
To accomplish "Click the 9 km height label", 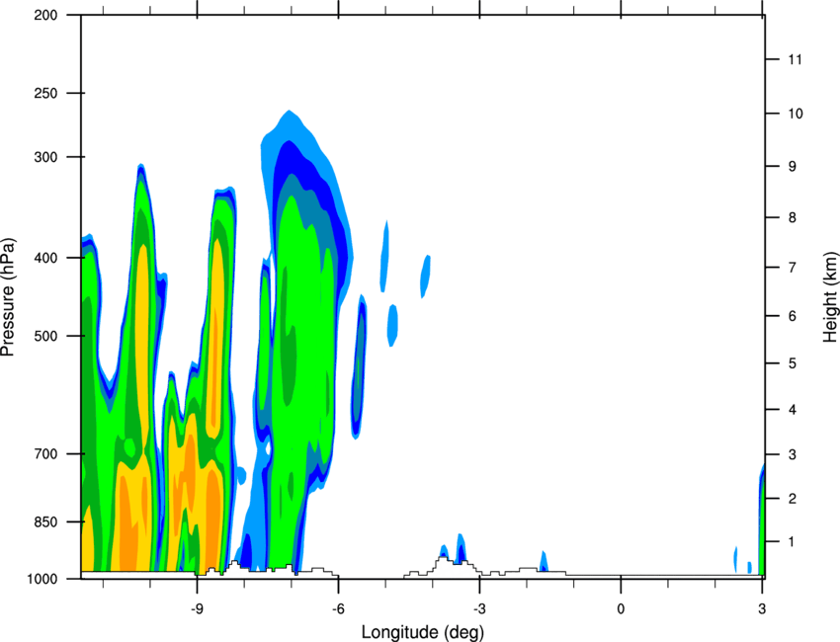I will coord(793,167).
